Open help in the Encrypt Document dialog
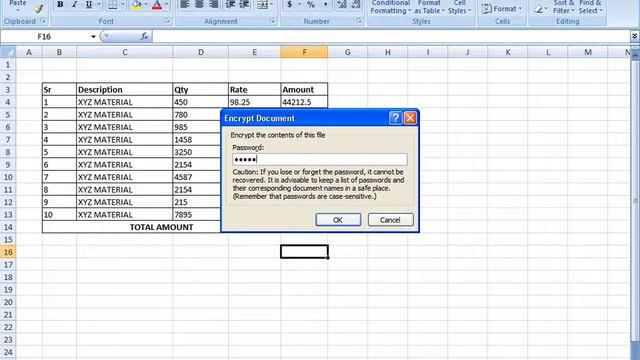This screenshot has width=640, height=360. (x=395, y=118)
